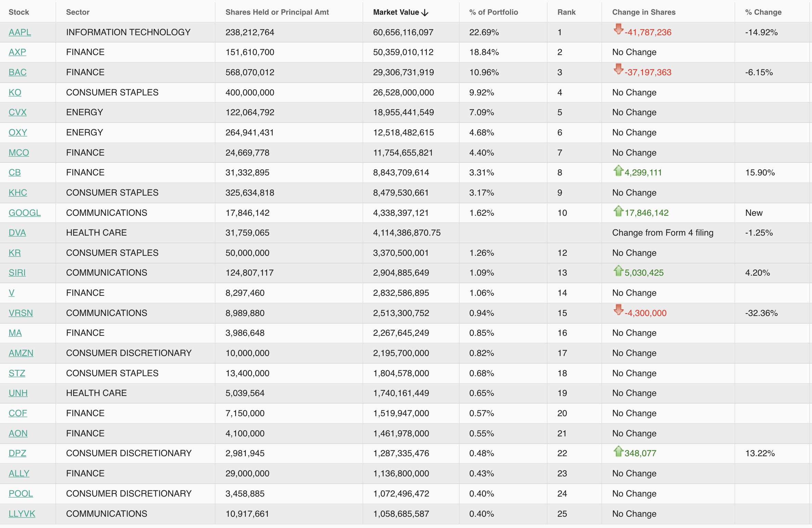The height and width of the screenshot is (528, 812).
Task: Click the red down arrow in BAC row
Action: 618,69
